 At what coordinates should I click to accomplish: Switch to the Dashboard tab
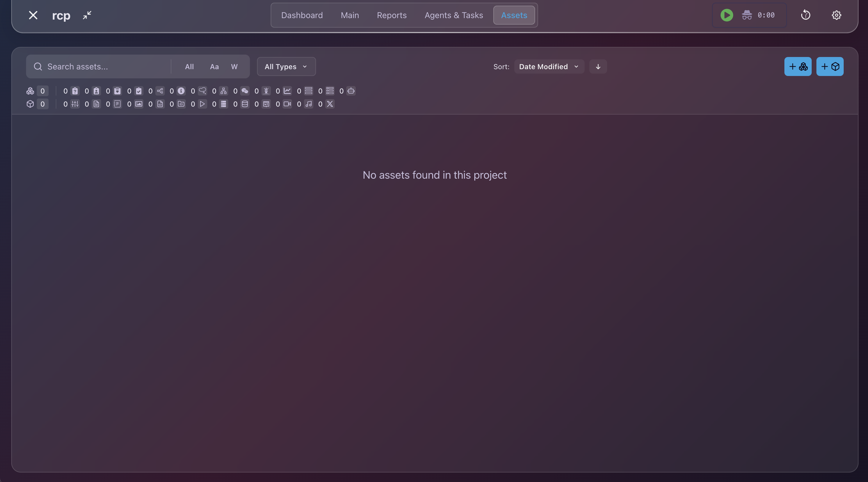click(x=301, y=15)
